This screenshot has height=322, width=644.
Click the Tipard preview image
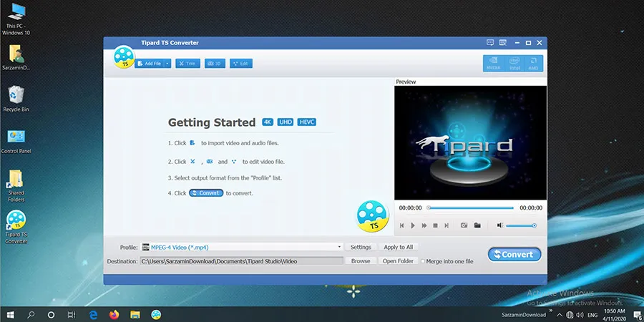tap(470, 143)
